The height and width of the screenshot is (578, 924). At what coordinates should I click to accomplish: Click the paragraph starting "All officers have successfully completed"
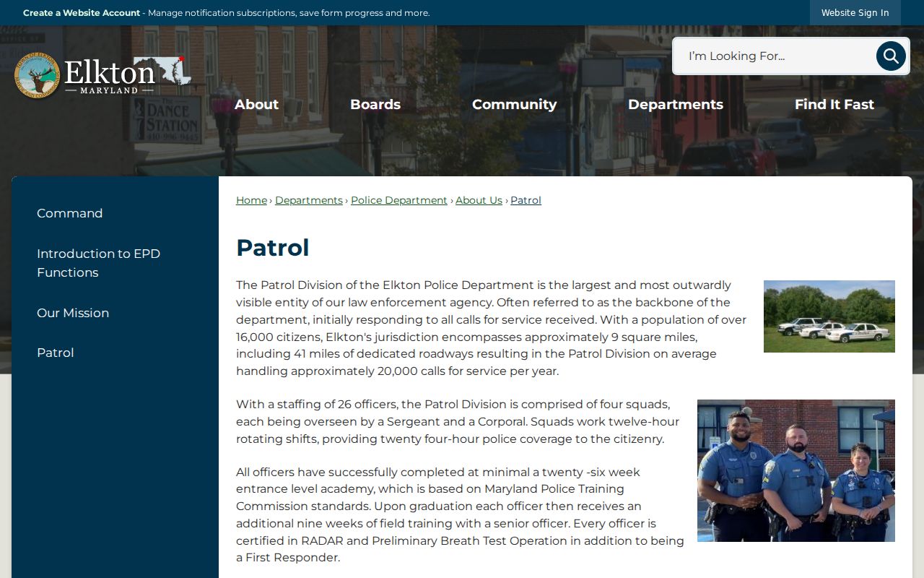tap(460, 514)
